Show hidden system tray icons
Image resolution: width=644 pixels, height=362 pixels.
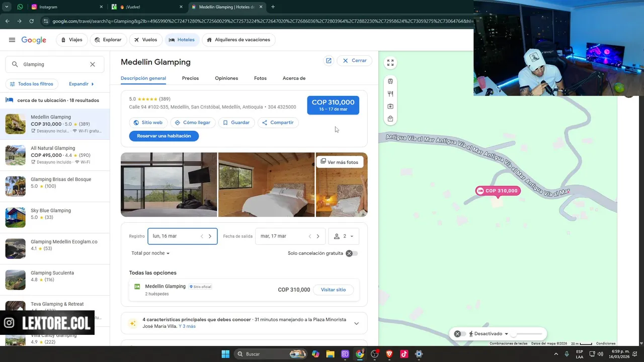(x=556, y=354)
